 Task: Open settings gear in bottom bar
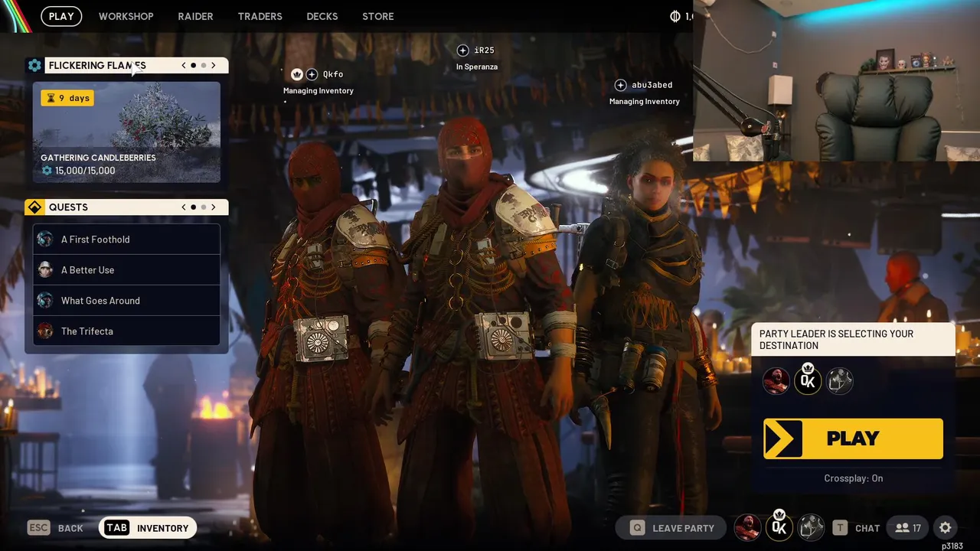[x=946, y=528]
